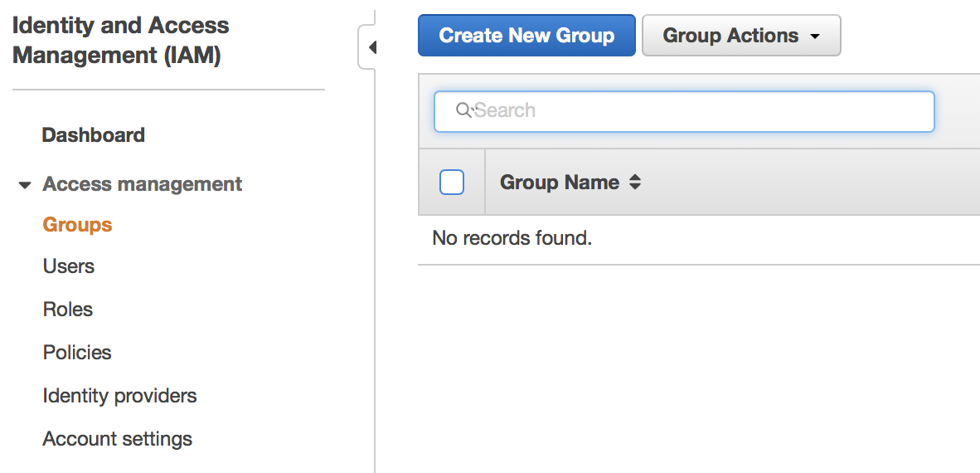Open the Group Actions dropdown button

click(x=740, y=36)
